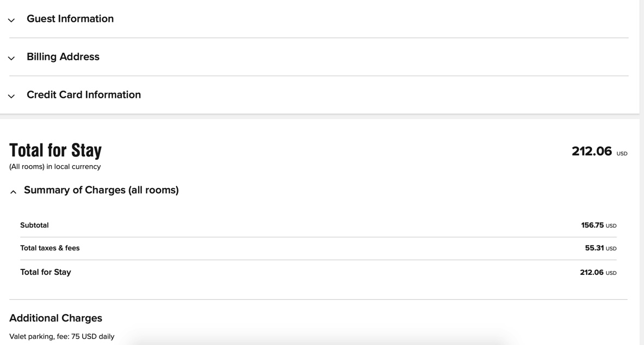Open the Guest Information section header
644x345 pixels.
point(70,19)
